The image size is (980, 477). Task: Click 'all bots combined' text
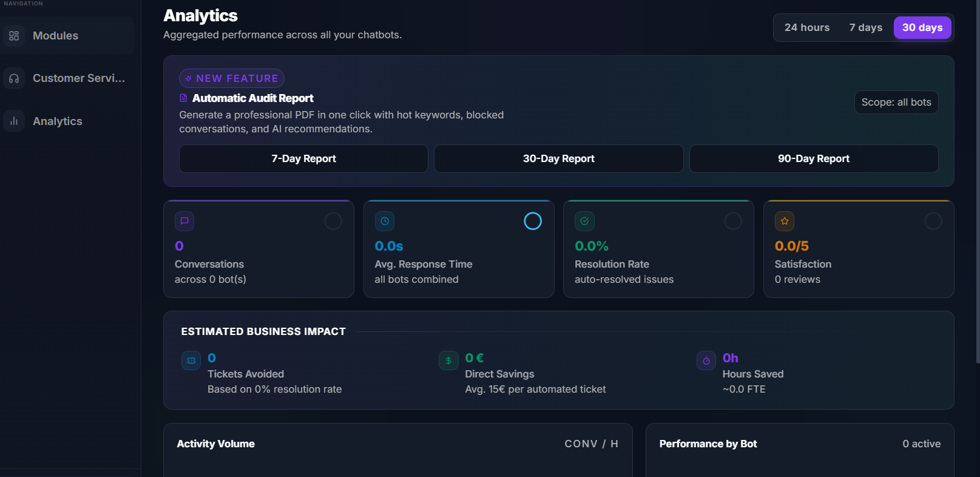click(416, 279)
